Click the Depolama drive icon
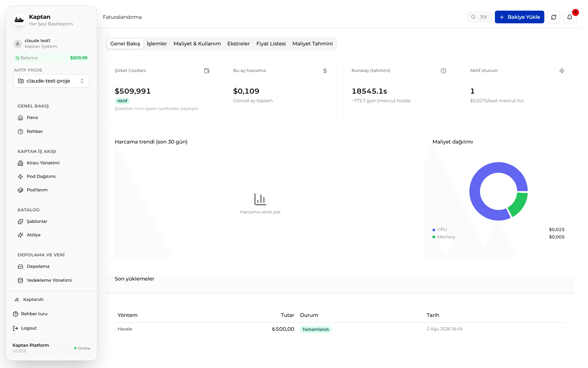 pos(20,267)
